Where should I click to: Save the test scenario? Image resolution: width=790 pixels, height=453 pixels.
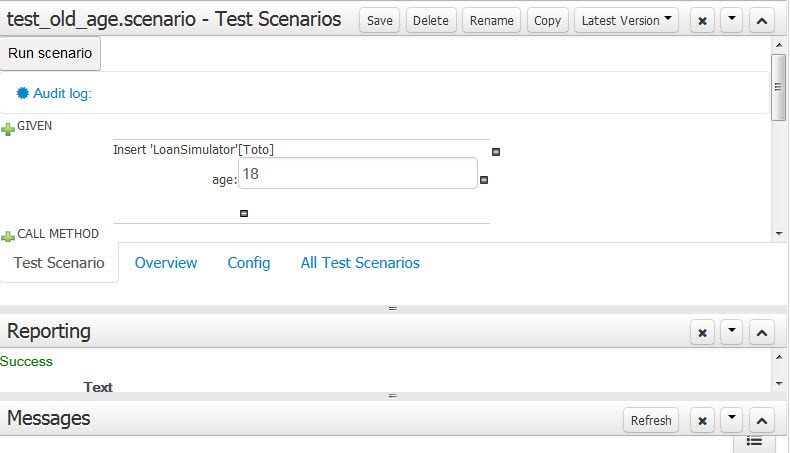tap(380, 20)
